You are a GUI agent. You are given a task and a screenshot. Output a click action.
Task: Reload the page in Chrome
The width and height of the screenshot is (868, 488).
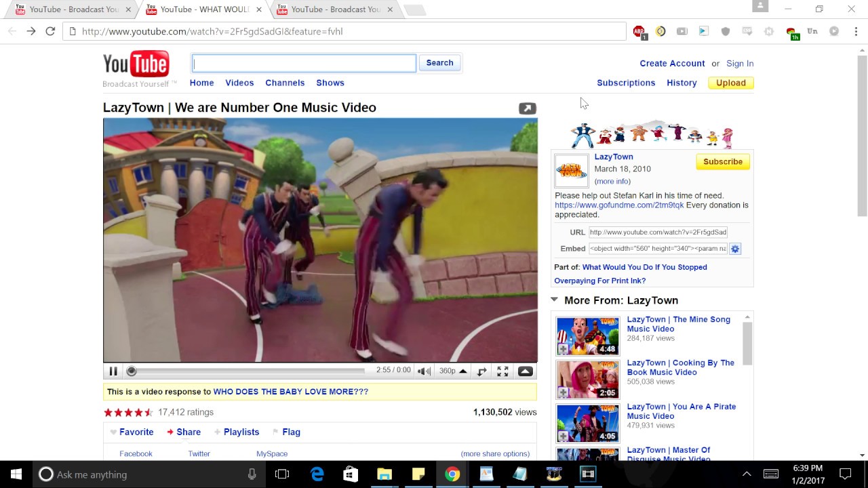pyautogui.click(x=50, y=31)
